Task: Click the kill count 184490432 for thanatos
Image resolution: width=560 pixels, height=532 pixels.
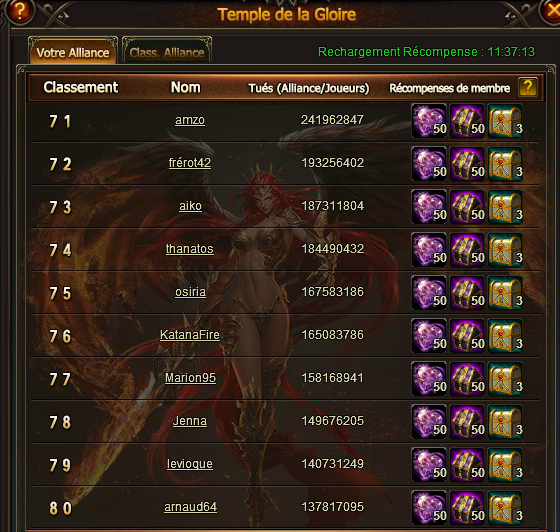Action: [x=332, y=249]
